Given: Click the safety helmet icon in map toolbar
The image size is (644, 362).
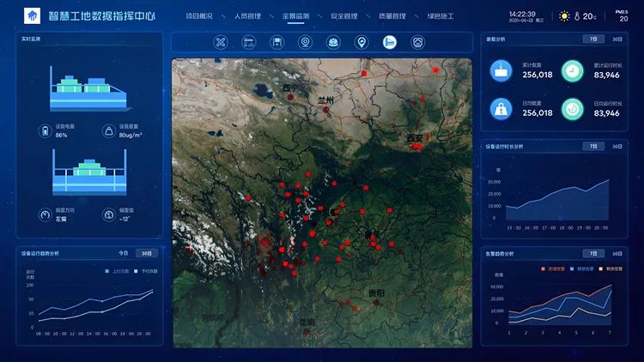Looking at the screenshot, I should coord(333,42).
